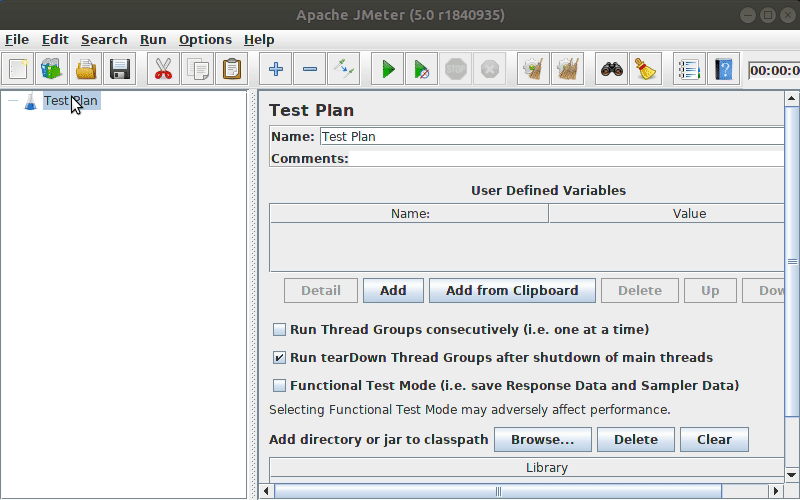Open the Run menu

153,40
